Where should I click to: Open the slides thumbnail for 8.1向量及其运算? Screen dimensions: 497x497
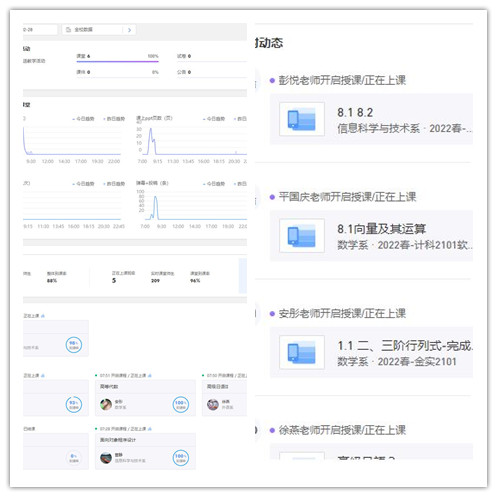tap(302, 236)
